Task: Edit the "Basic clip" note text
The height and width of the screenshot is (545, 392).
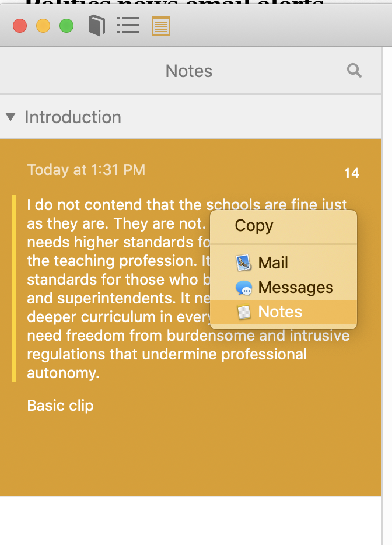Action: [61, 406]
